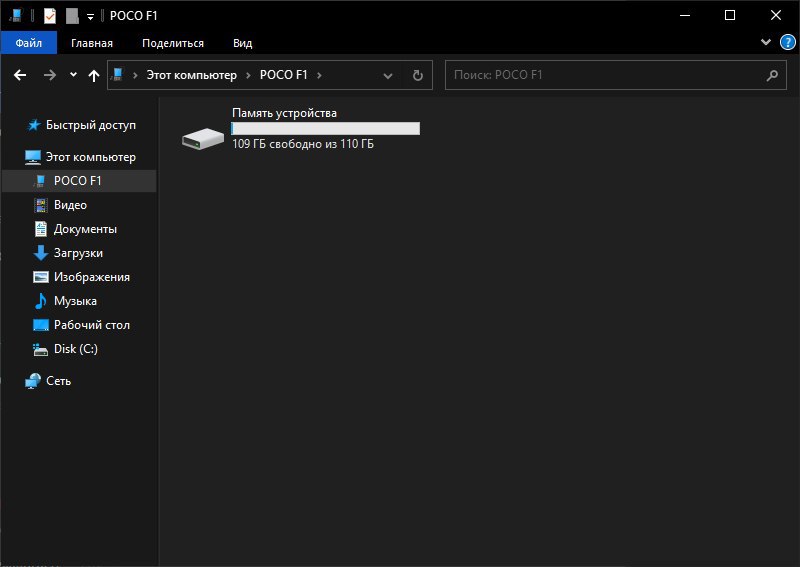Select POCO F1 in the sidebar

79,181
